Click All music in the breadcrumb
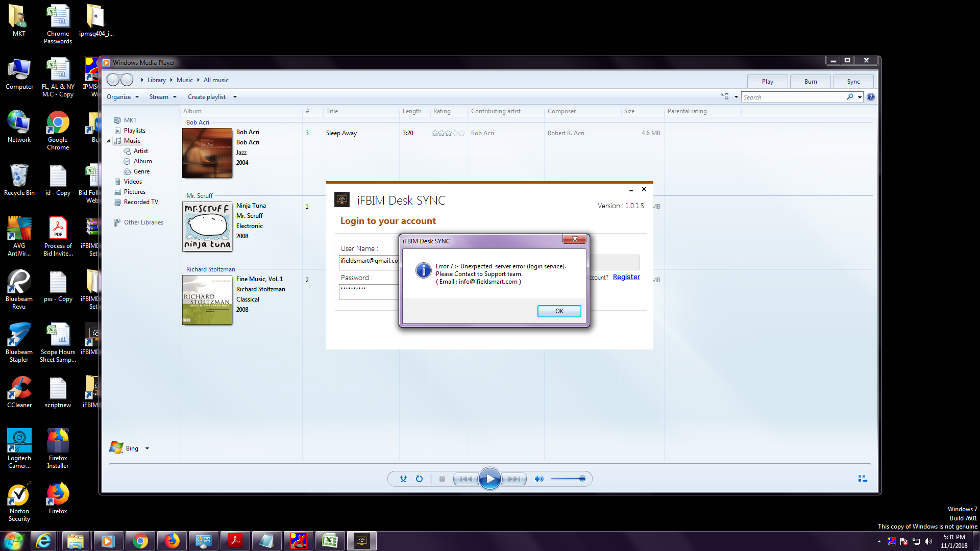This screenshot has width=980, height=551. point(216,80)
